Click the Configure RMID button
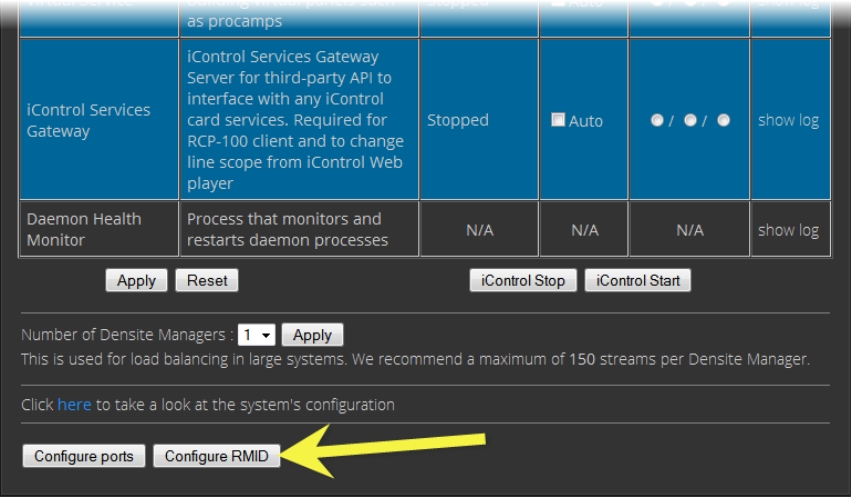The image size is (851, 497). [217, 456]
